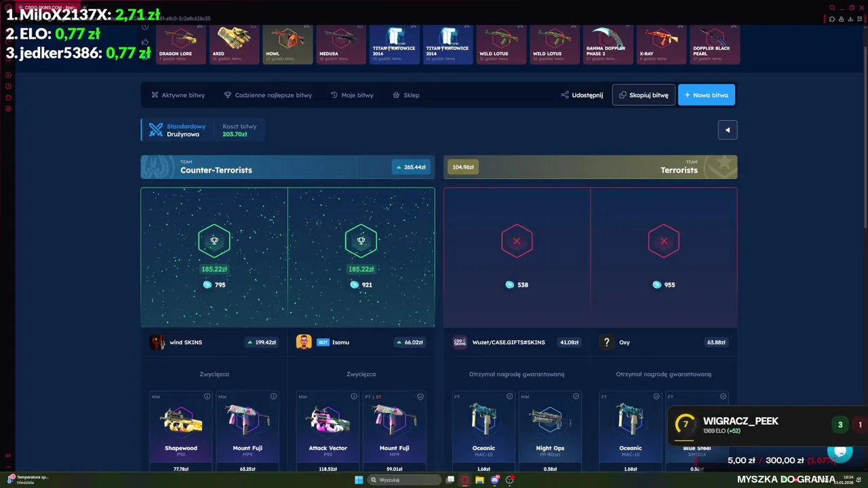Open Discord from the taskbar
868x488 pixels.
point(494,480)
